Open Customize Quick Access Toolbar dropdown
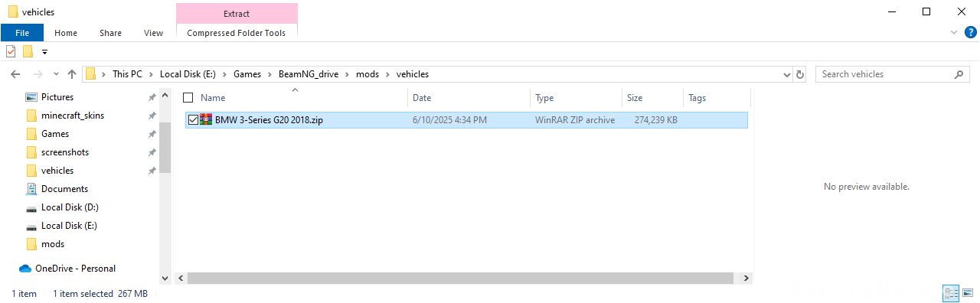Image resolution: width=980 pixels, height=303 pixels. point(44,52)
